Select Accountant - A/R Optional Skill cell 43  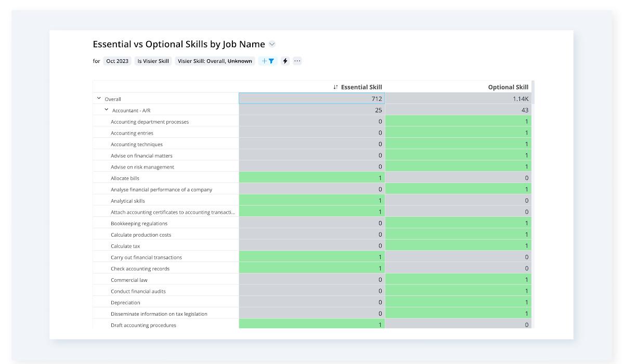click(458, 110)
